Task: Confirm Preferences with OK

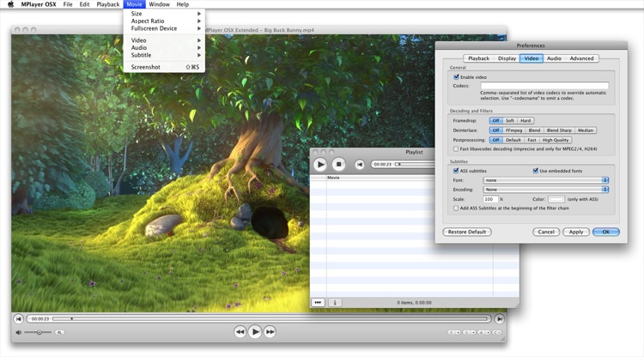Action: [606, 232]
